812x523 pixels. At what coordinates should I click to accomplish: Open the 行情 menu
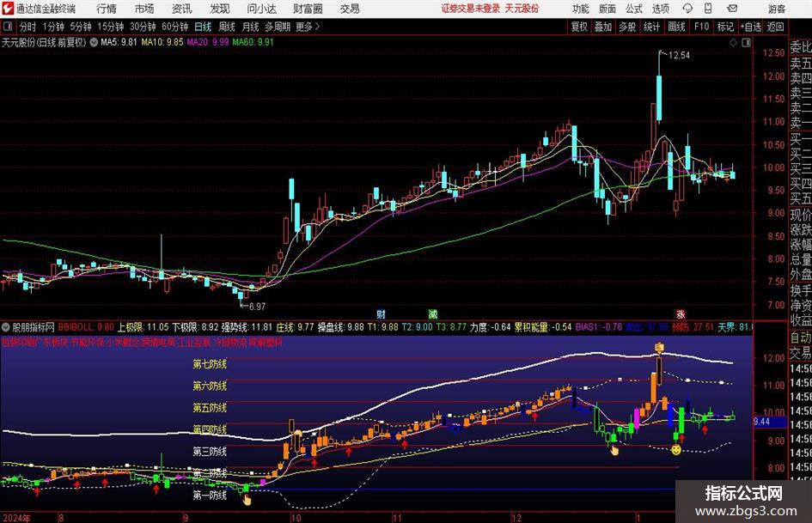coord(107,9)
